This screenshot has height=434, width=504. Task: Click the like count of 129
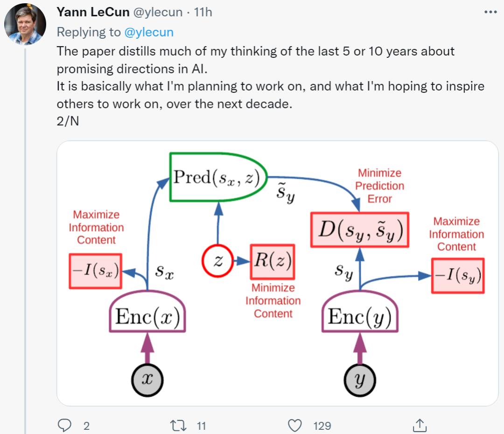point(322,425)
